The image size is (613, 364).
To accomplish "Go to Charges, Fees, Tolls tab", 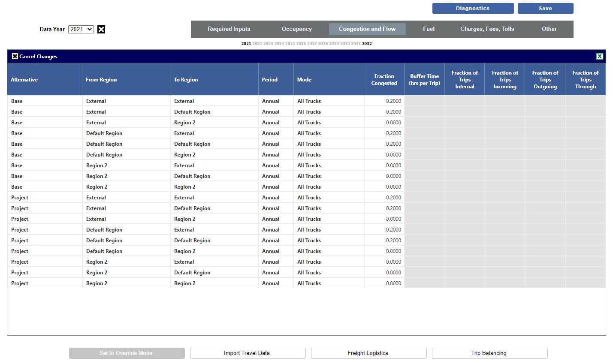I will (x=487, y=29).
